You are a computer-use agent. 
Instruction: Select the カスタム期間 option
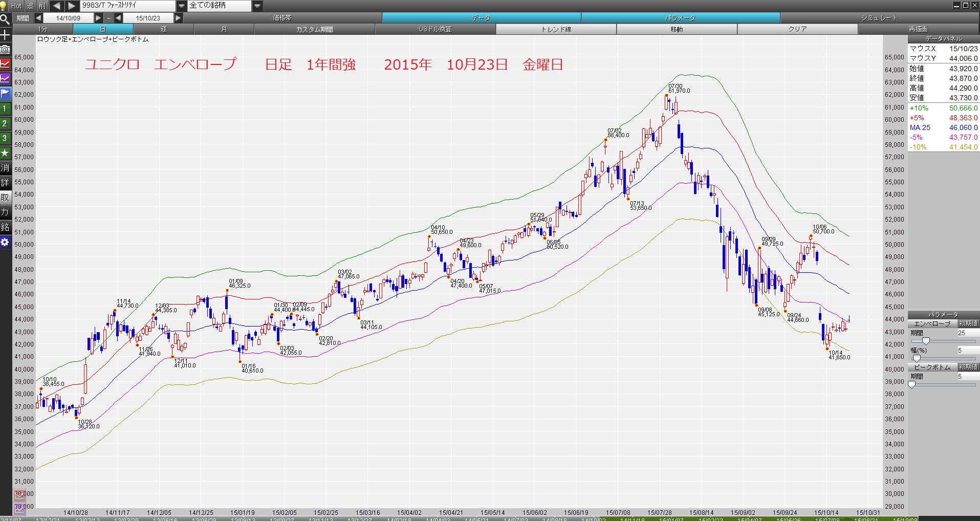(x=315, y=29)
